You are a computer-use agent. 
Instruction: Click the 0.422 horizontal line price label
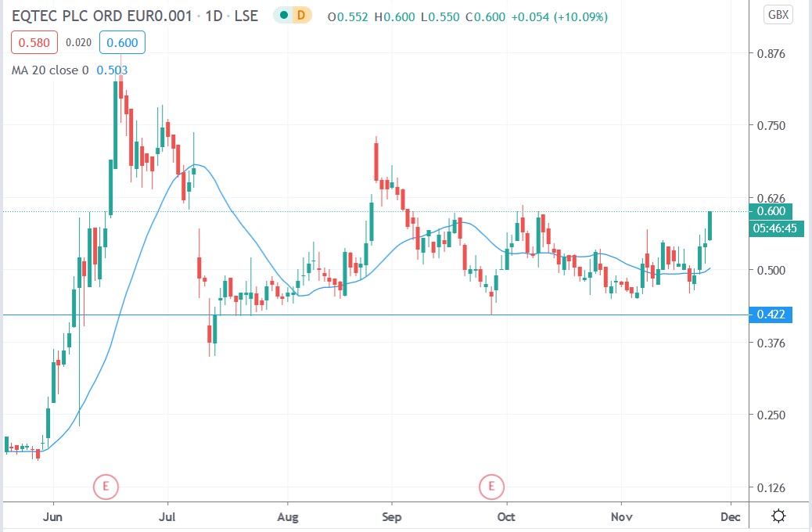(771, 315)
